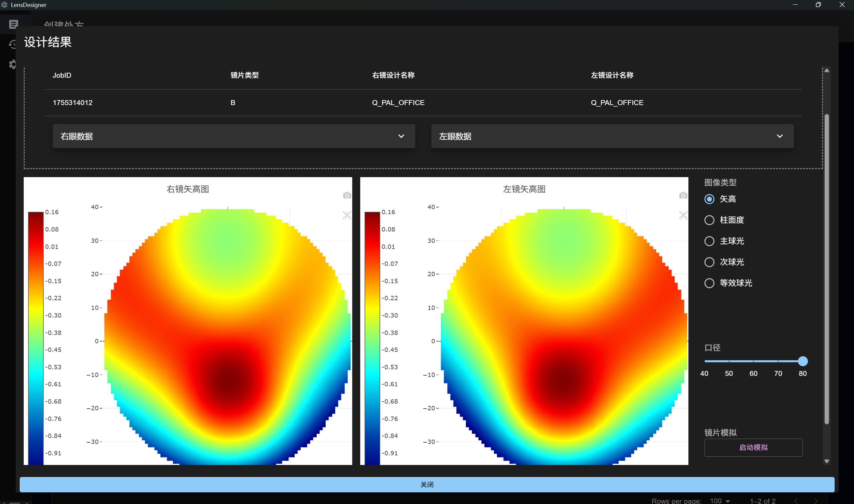Click lens type value B
854x504 pixels.
point(233,102)
